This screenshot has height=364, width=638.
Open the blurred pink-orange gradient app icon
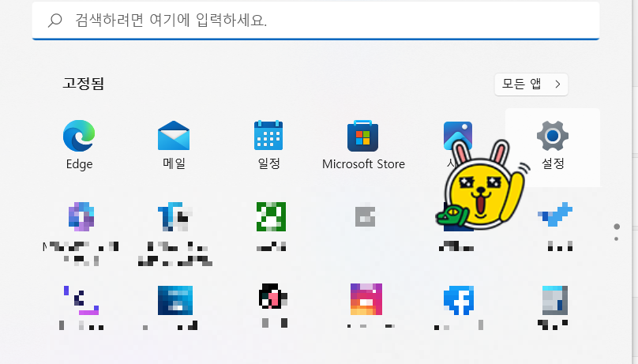366,299
